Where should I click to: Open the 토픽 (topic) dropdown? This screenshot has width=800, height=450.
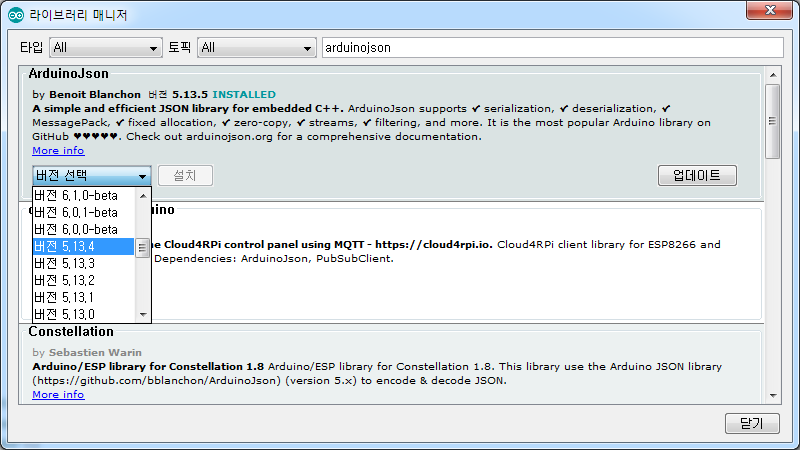coord(257,48)
